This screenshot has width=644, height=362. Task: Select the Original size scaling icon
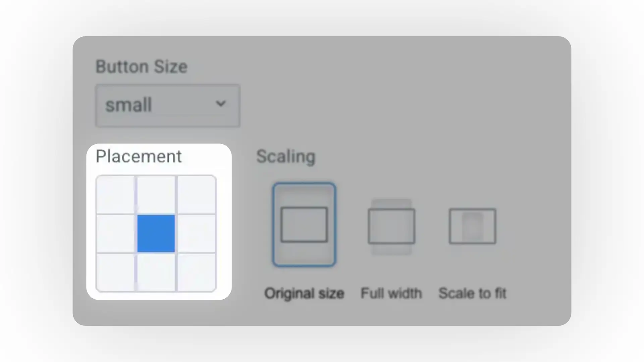click(304, 224)
